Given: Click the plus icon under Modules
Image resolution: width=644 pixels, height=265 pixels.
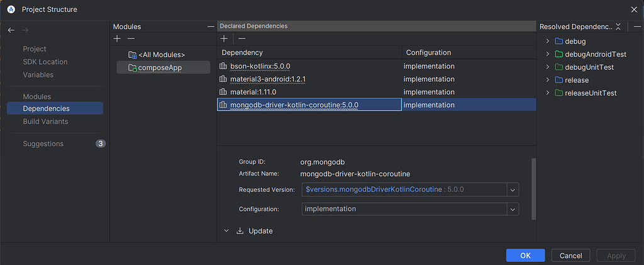Looking at the screenshot, I should [117, 39].
